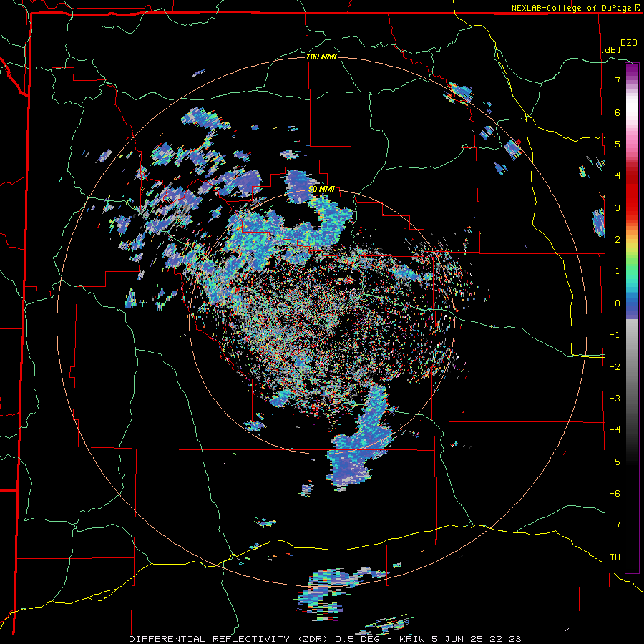644x644 pixels.
Task: Click the Differential Reflectivity KRIW caption text
Action: [326, 639]
